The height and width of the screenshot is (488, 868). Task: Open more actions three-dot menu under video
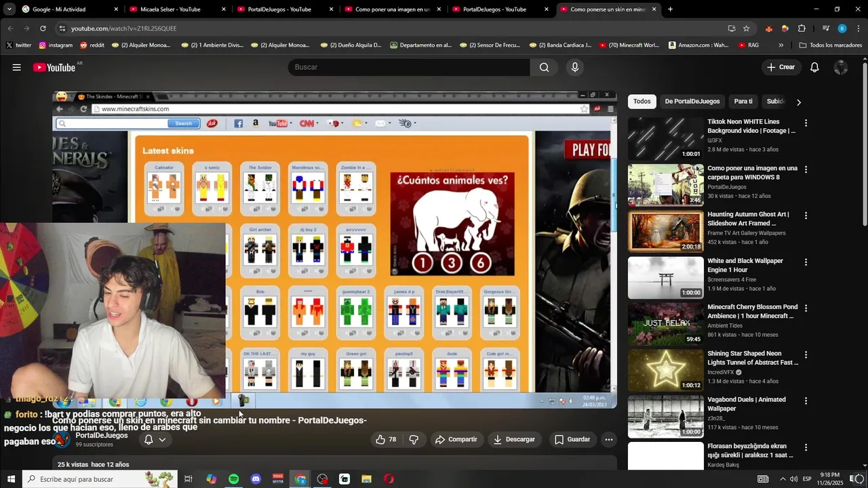tap(609, 439)
